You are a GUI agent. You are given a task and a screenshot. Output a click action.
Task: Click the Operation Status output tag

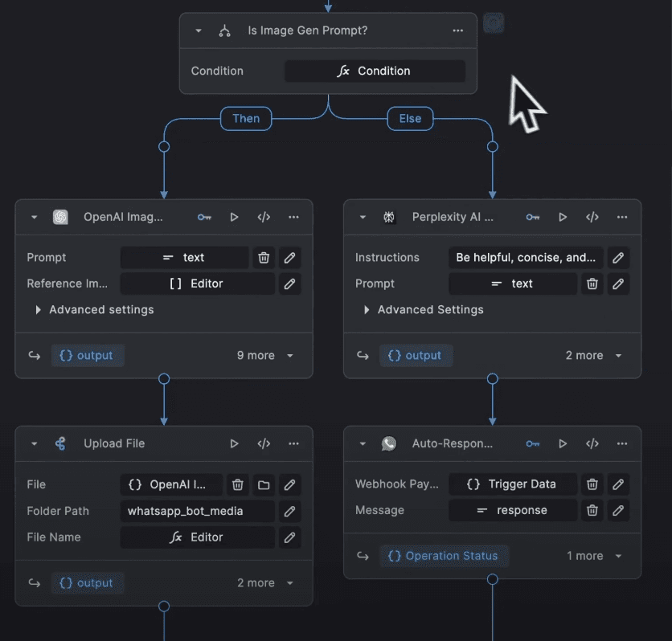pyautogui.click(x=444, y=556)
